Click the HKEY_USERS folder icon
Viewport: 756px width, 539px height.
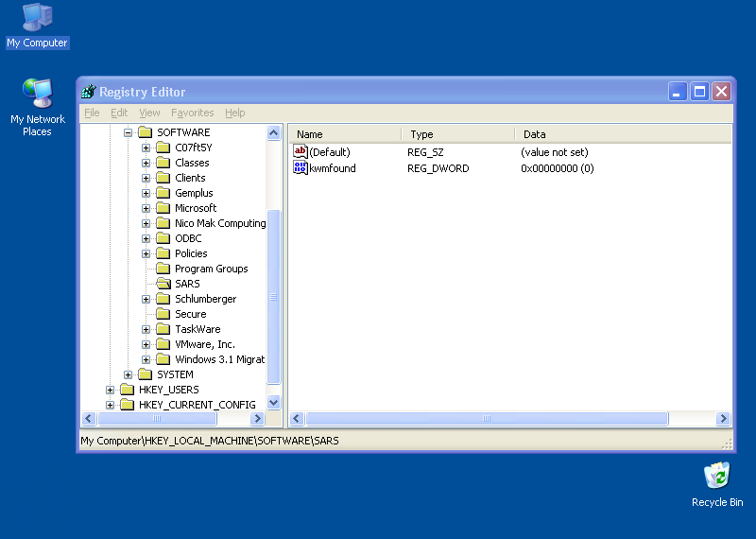[128, 390]
